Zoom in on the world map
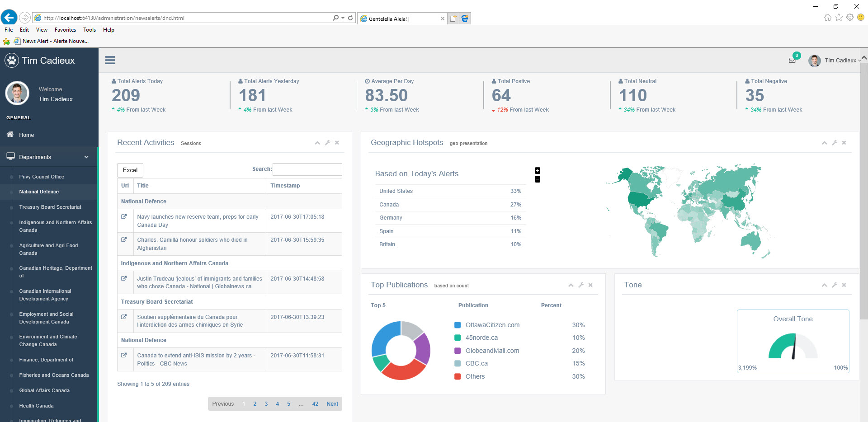The width and height of the screenshot is (868, 422). (x=538, y=170)
